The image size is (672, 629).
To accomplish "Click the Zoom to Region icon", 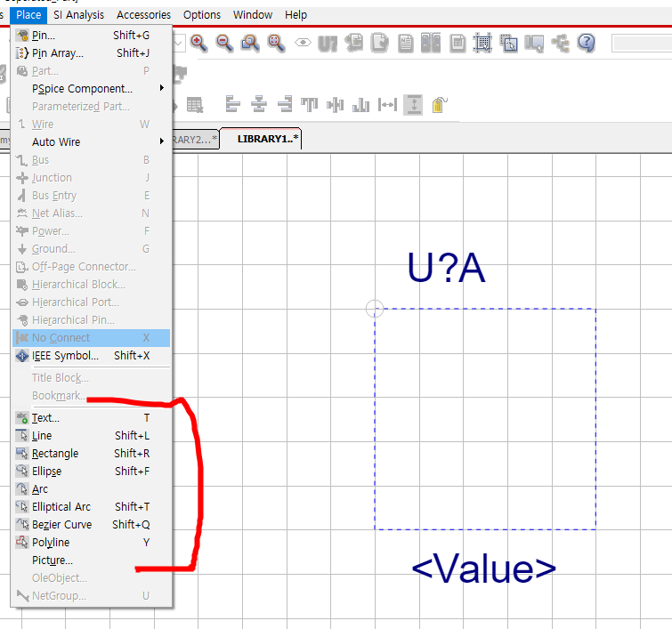I will tap(250, 43).
